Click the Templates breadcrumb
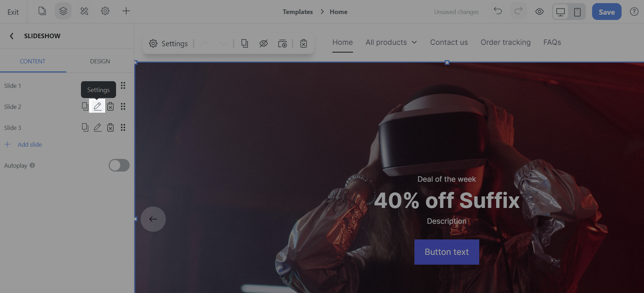 (x=297, y=12)
